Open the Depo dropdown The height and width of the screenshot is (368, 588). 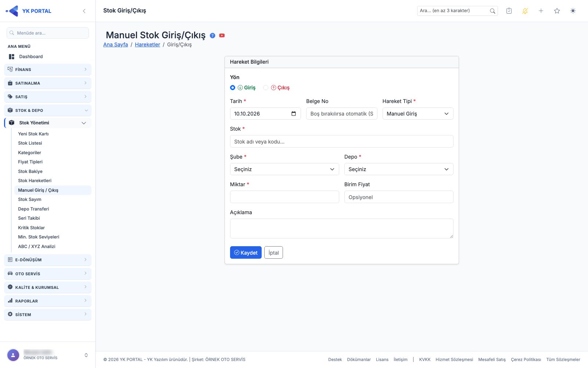pos(399,169)
